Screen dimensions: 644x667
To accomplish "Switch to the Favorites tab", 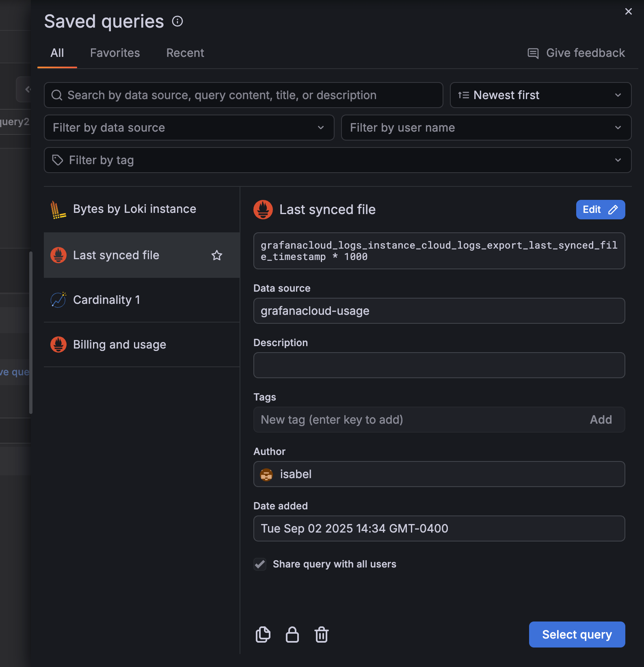I will coord(115,53).
